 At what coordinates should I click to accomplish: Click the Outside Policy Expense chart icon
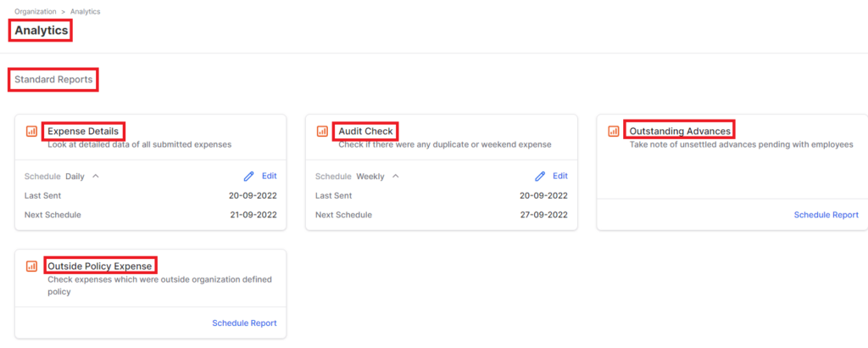(x=31, y=266)
